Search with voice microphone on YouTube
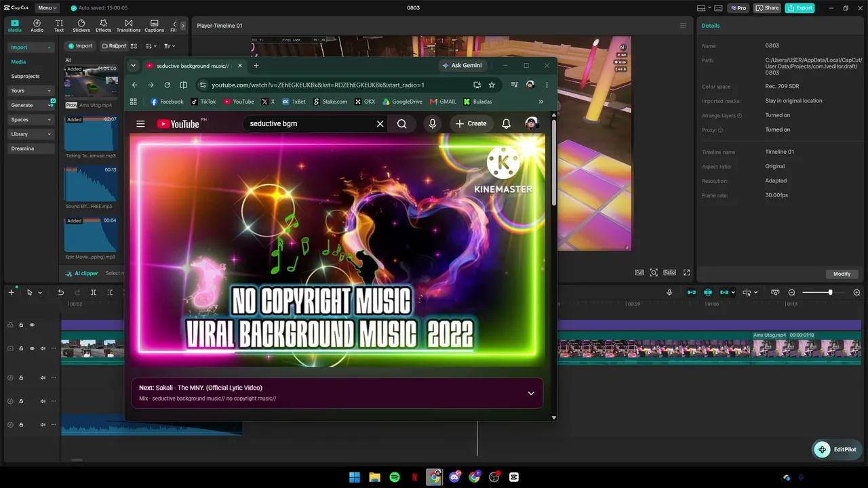The image size is (868, 488). tap(433, 124)
